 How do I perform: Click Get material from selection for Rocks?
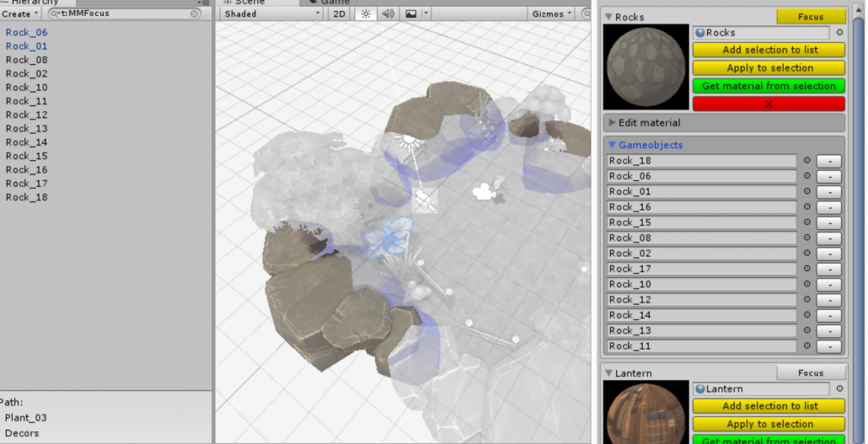[x=769, y=86]
